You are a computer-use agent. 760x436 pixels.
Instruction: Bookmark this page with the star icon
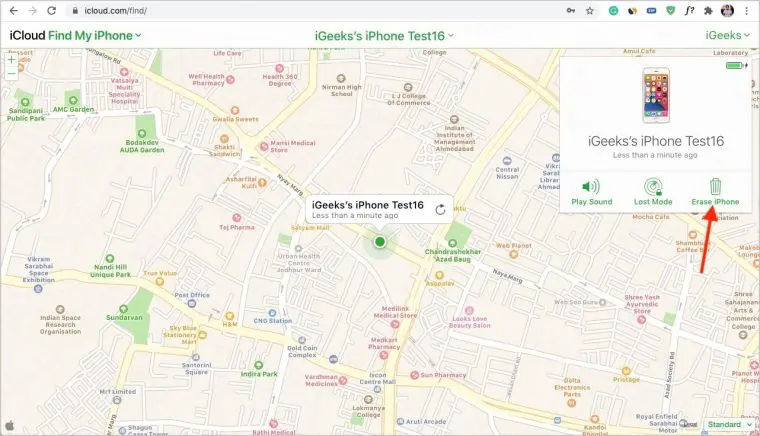[590, 11]
